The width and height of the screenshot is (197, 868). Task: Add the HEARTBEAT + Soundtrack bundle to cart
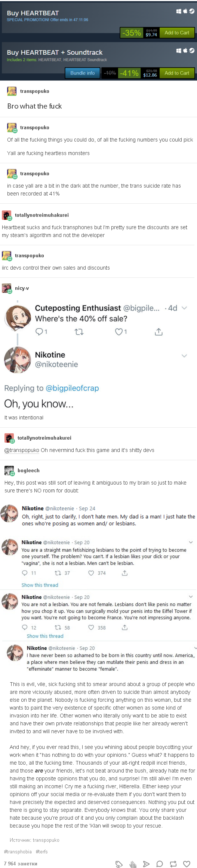coord(177,73)
